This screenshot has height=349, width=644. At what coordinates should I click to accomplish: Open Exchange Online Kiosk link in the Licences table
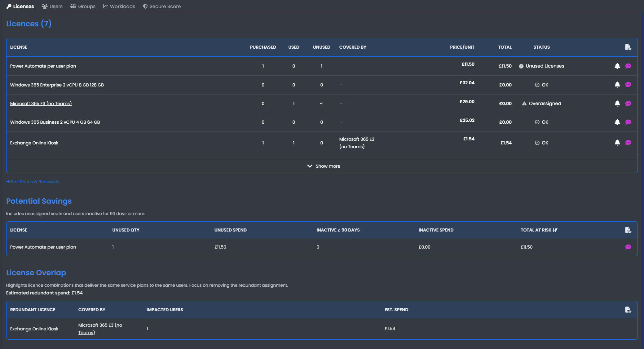pyautogui.click(x=34, y=143)
